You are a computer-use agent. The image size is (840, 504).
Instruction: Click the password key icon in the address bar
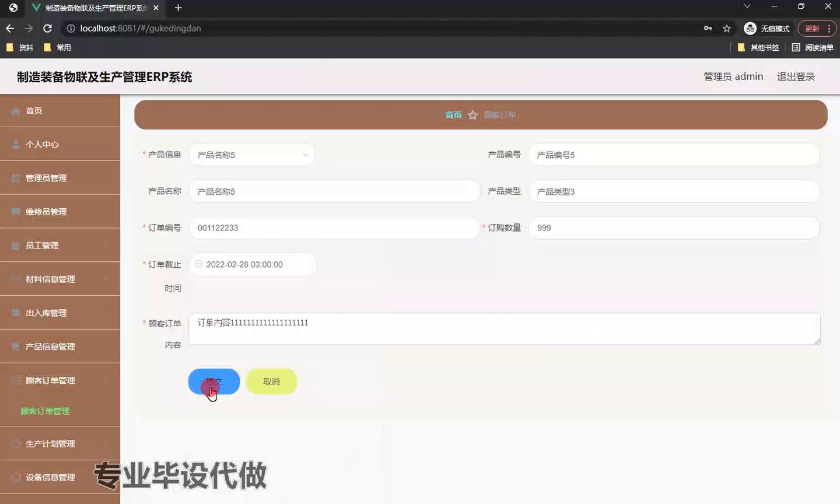[708, 29]
